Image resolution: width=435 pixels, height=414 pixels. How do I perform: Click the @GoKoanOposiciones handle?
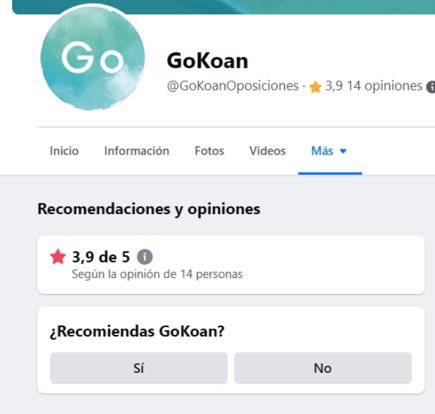click(233, 86)
